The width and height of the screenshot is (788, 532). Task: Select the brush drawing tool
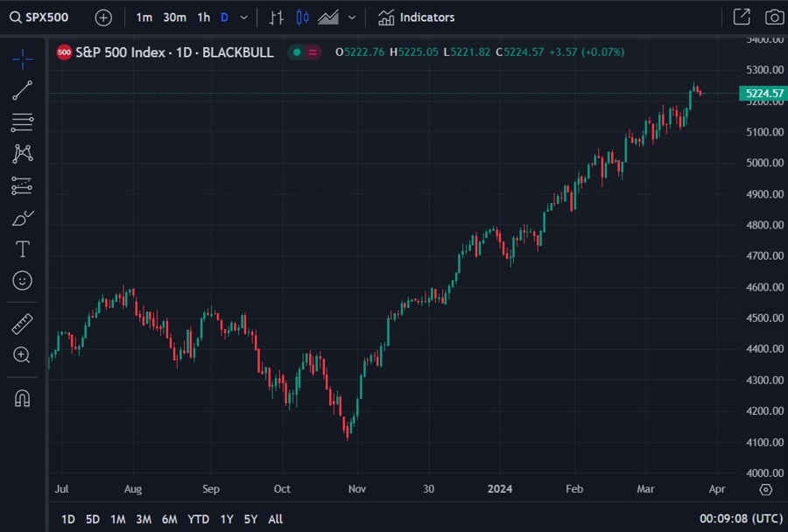(x=23, y=217)
